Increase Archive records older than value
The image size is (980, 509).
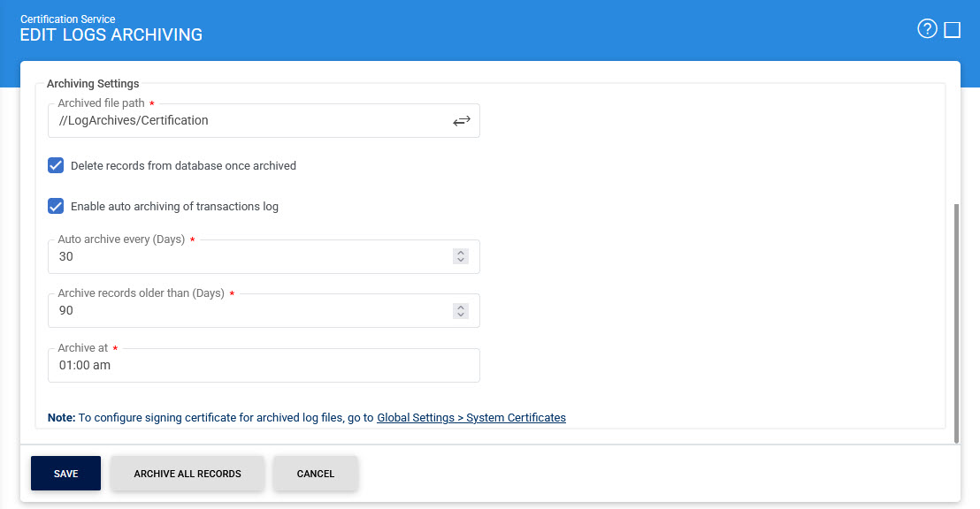pyautogui.click(x=460, y=307)
